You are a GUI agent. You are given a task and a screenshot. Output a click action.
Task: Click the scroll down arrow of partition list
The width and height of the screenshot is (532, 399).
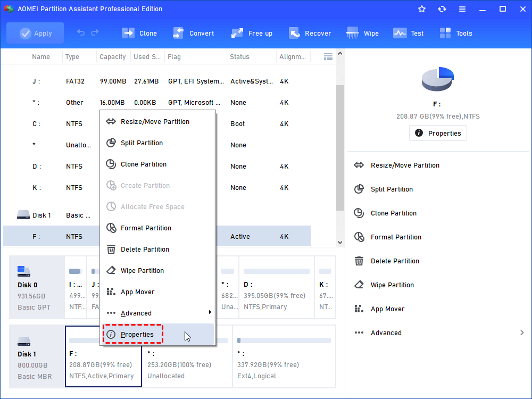(x=340, y=242)
